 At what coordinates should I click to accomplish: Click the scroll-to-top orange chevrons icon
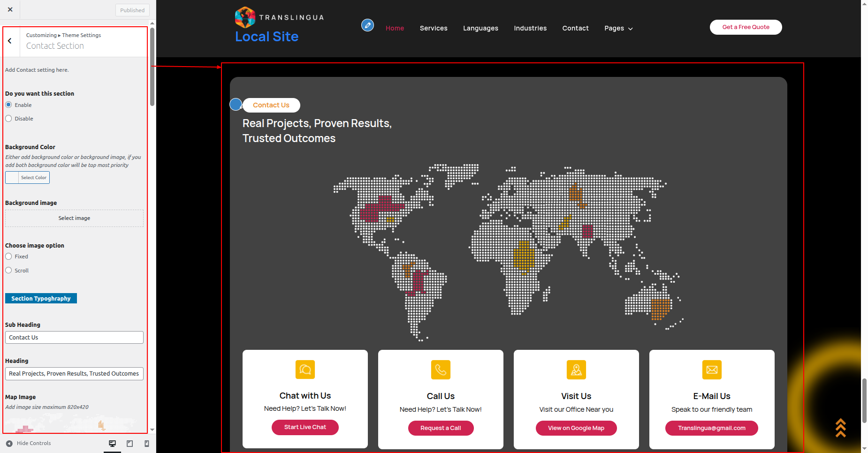coord(840,428)
